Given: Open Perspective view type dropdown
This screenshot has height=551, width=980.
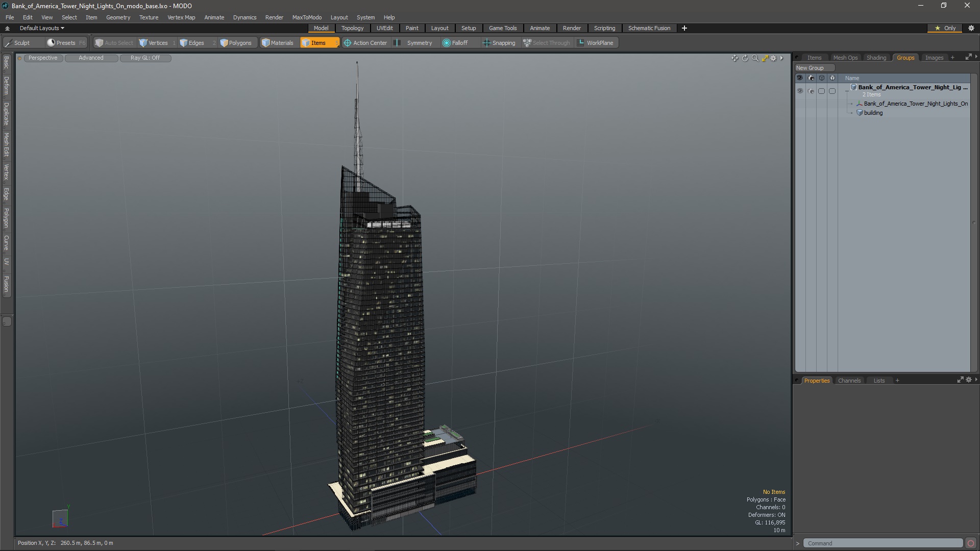Looking at the screenshot, I should pos(43,58).
